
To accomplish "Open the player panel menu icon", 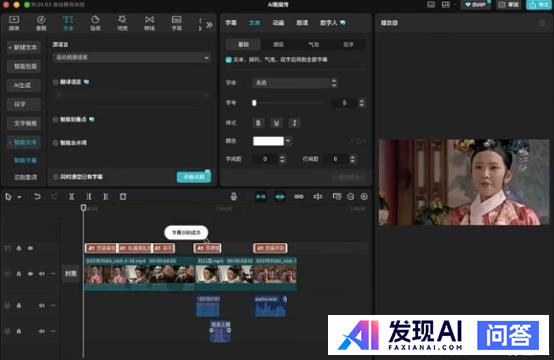I will (541, 23).
